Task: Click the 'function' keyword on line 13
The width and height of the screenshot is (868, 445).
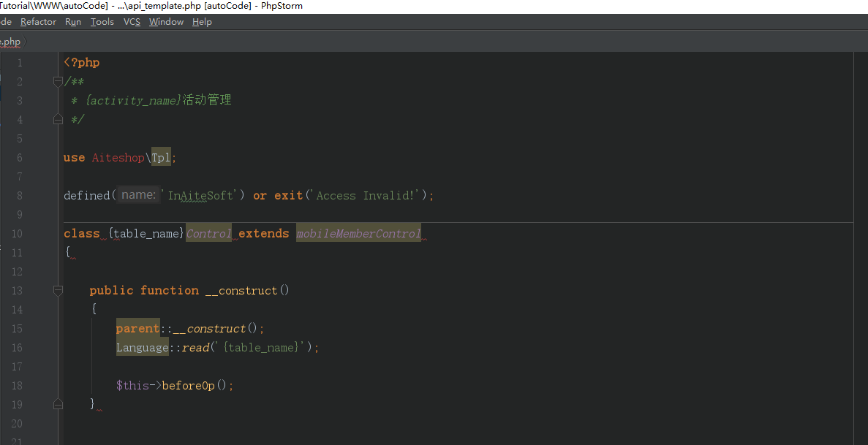Action: click(x=170, y=291)
